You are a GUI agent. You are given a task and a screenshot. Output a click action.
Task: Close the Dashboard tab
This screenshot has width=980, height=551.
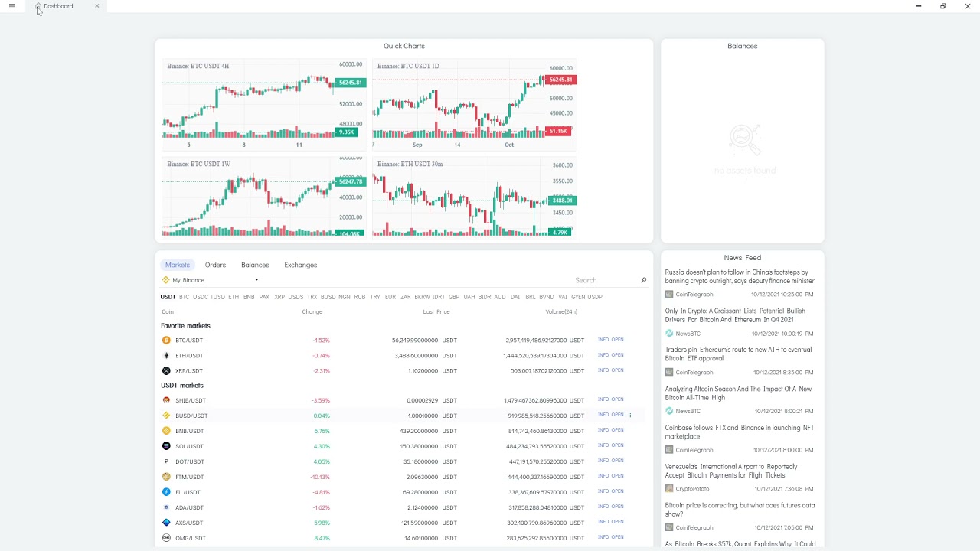pyautogui.click(x=96, y=6)
